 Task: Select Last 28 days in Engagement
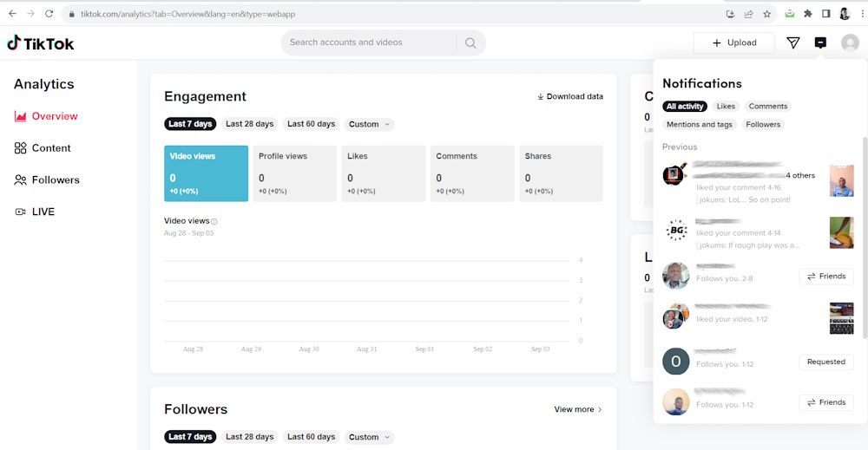coord(249,124)
